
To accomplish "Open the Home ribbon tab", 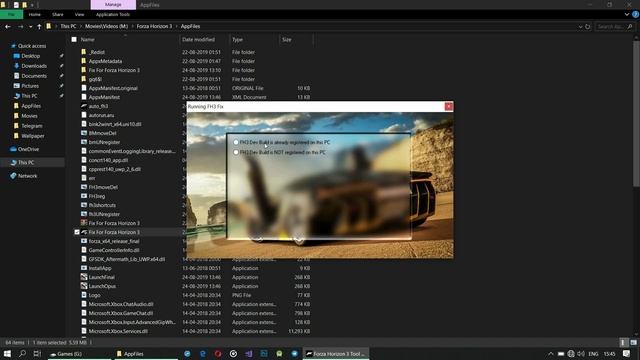I will [35, 14].
